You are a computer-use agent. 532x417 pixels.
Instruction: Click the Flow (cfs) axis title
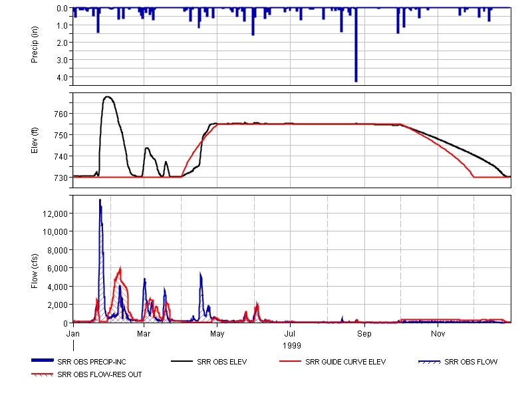pyautogui.click(x=35, y=271)
